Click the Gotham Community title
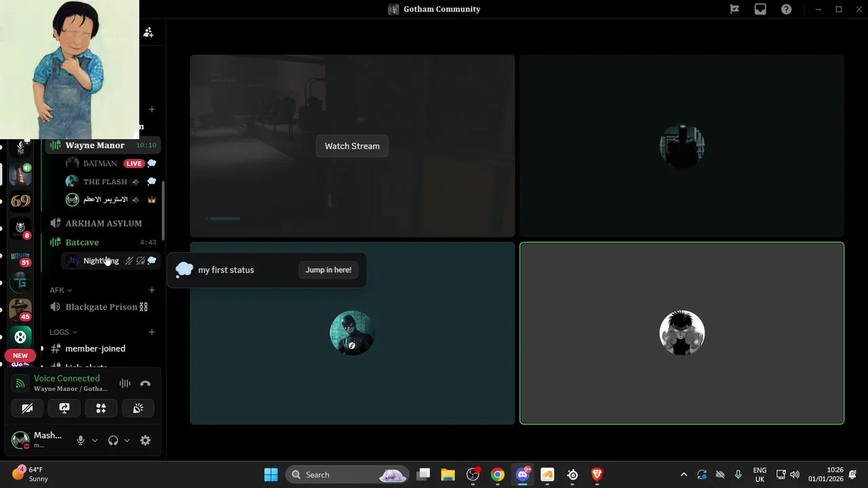Screen dimensions: 868x488 (441, 9)
